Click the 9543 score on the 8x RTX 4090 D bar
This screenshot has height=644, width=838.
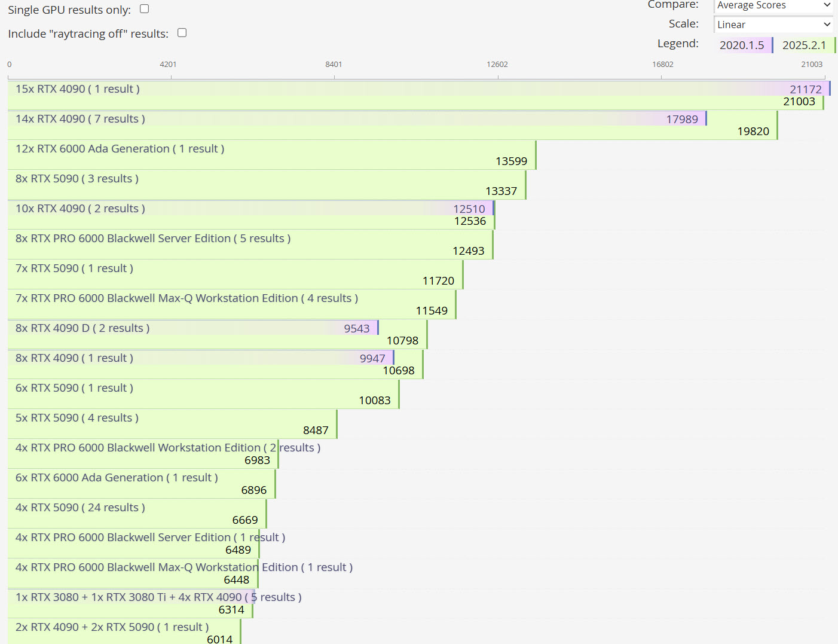(x=357, y=328)
